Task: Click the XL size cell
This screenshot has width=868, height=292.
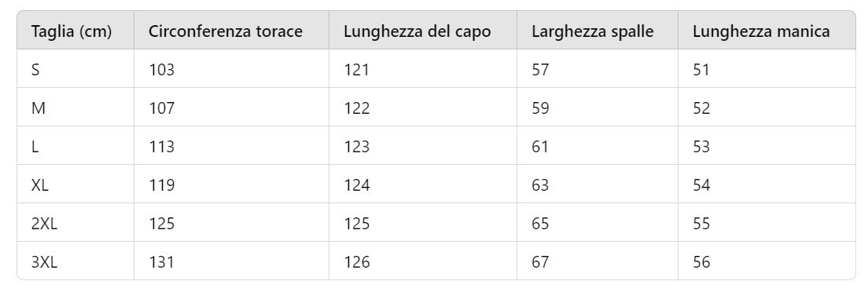Action: pyautogui.click(x=40, y=185)
